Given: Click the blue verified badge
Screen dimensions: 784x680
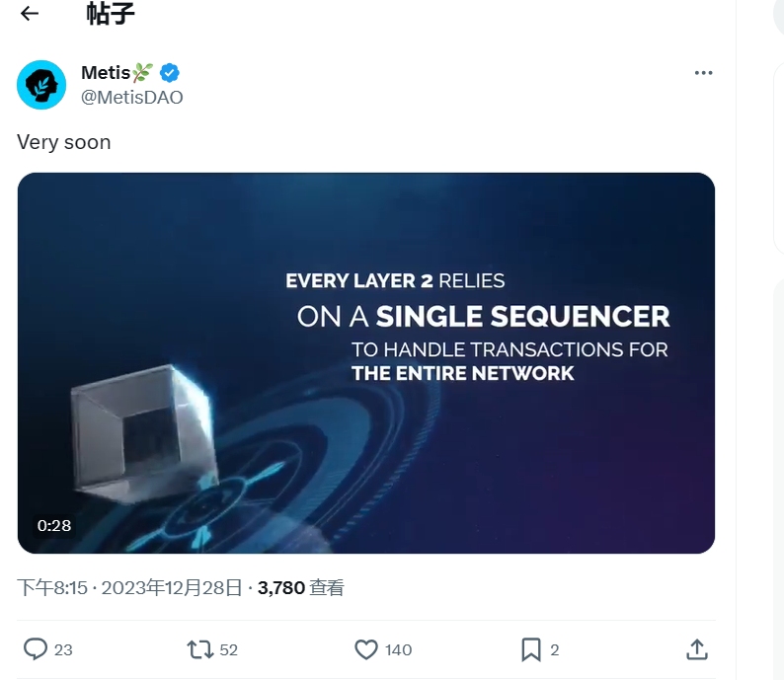Looking at the screenshot, I should click(x=170, y=72).
